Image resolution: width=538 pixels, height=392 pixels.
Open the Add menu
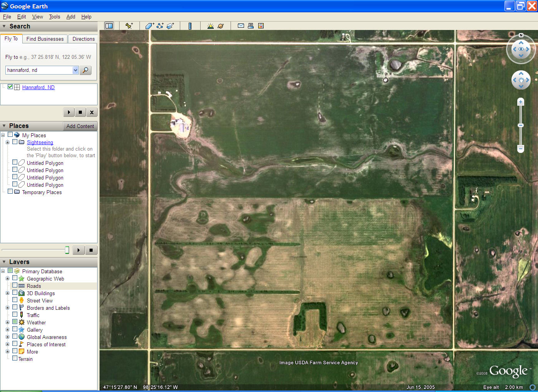71,17
